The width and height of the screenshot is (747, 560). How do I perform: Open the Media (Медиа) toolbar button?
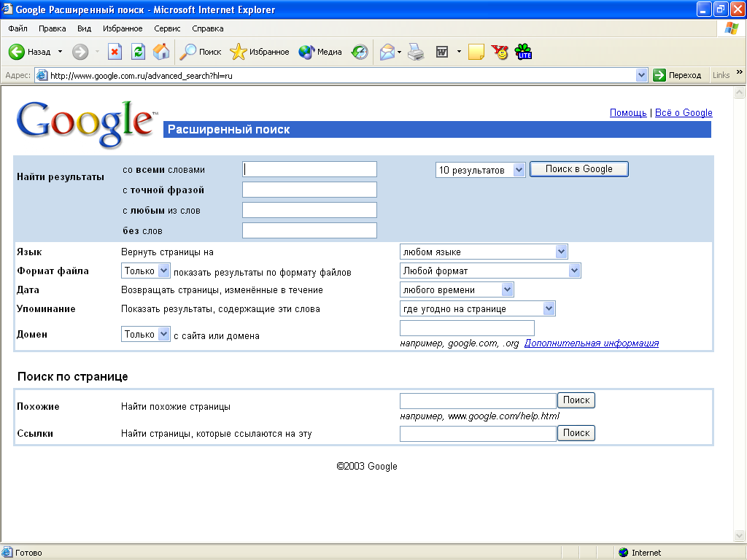320,52
